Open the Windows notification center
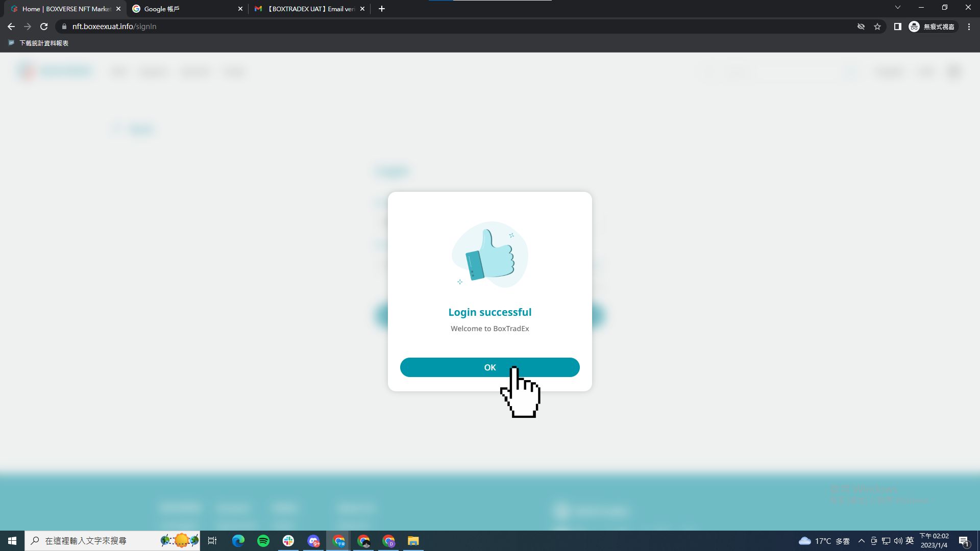This screenshot has height=551, width=980. (x=964, y=541)
